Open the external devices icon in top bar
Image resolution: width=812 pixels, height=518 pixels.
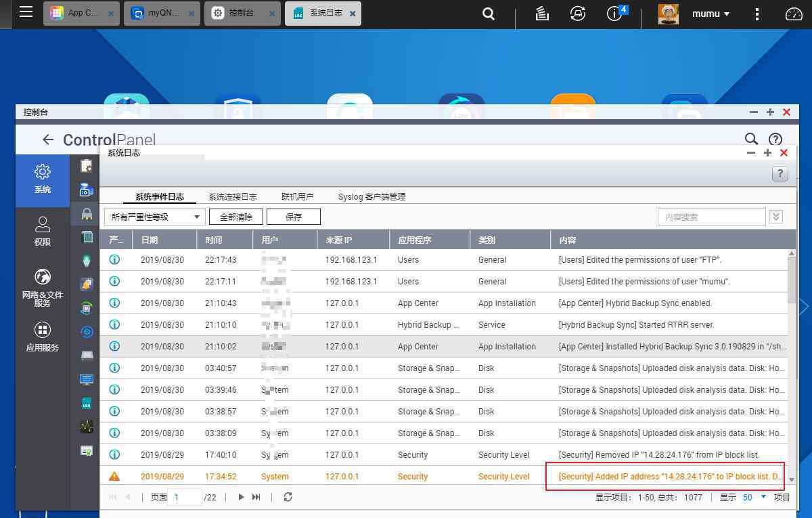click(x=578, y=14)
